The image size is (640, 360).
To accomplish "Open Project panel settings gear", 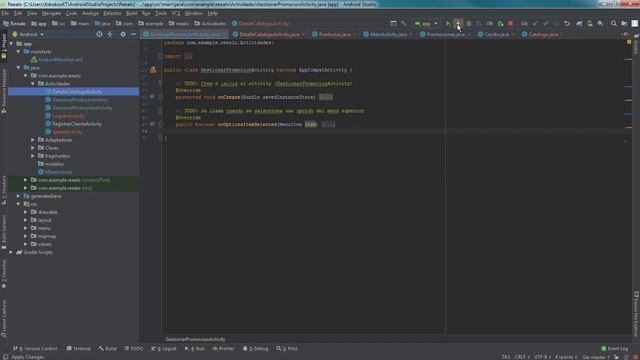I will coord(123,34).
